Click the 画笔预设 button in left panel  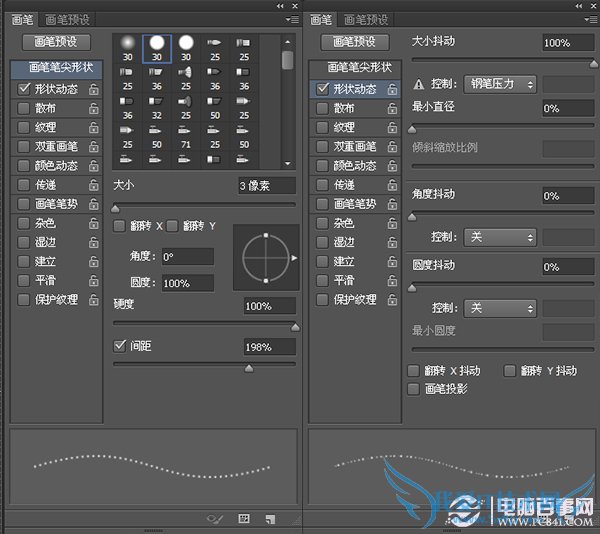coord(56,42)
